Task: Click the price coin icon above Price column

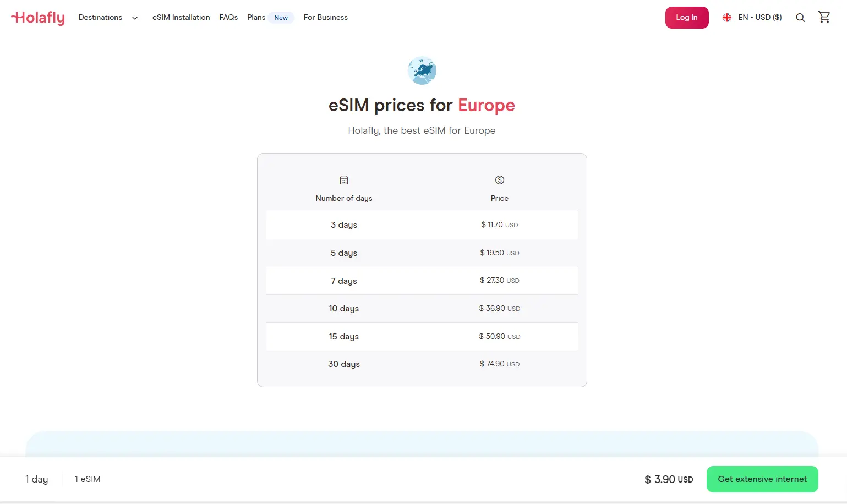Action: pyautogui.click(x=499, y=179)
